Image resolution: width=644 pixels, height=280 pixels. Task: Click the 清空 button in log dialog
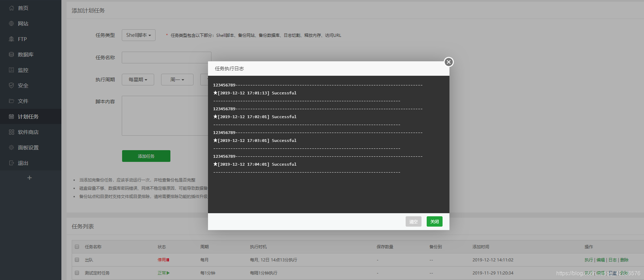click(x=414, y=221)
